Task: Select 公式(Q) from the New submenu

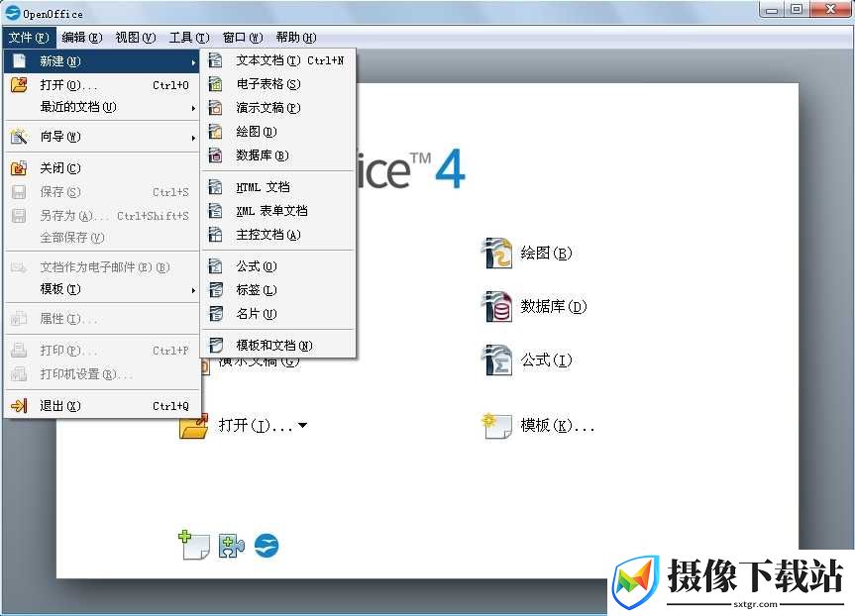Action: [278, 266]
